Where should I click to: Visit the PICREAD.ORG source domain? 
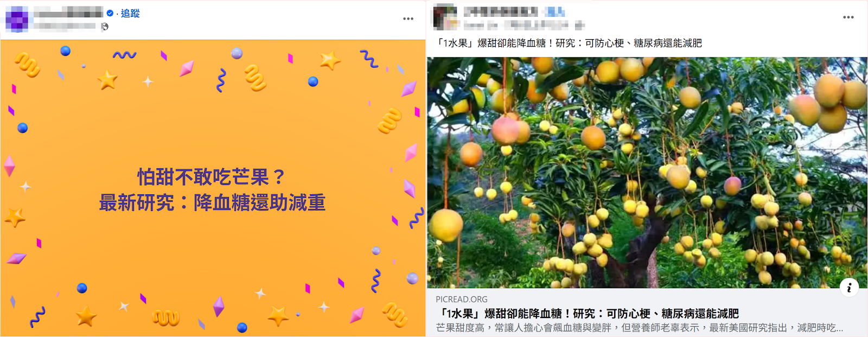pyautogui.click(x=462, y=299)
